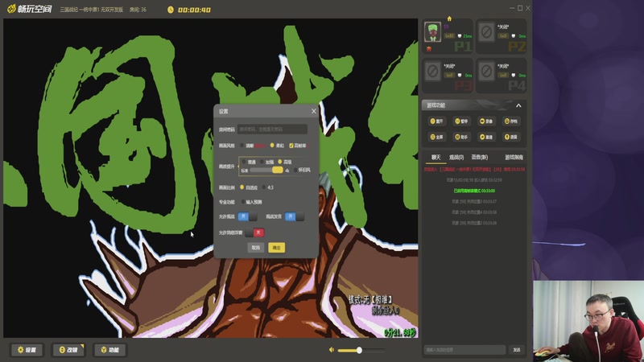Click 发送 send button next to chat input
This screenshot has width=644, height=362.
click(517, 350)
